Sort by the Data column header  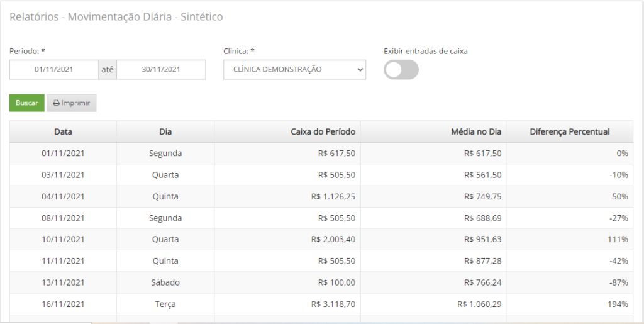pos(64,132)
